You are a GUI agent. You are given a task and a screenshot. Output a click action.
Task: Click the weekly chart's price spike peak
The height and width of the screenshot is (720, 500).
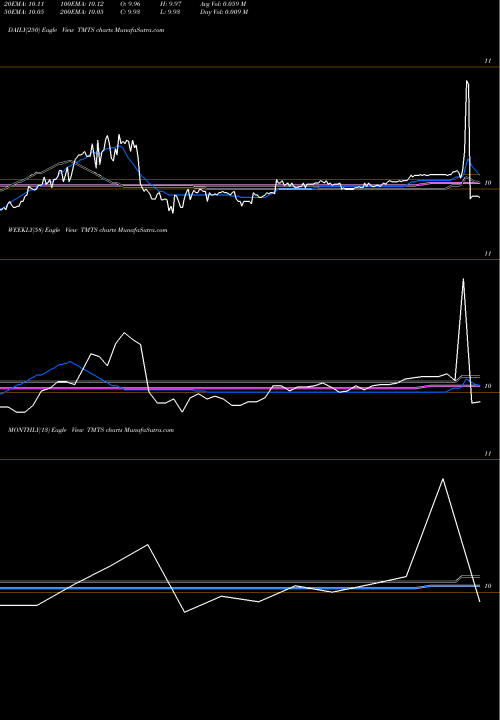pyautogui.click(x=463, y=279)
